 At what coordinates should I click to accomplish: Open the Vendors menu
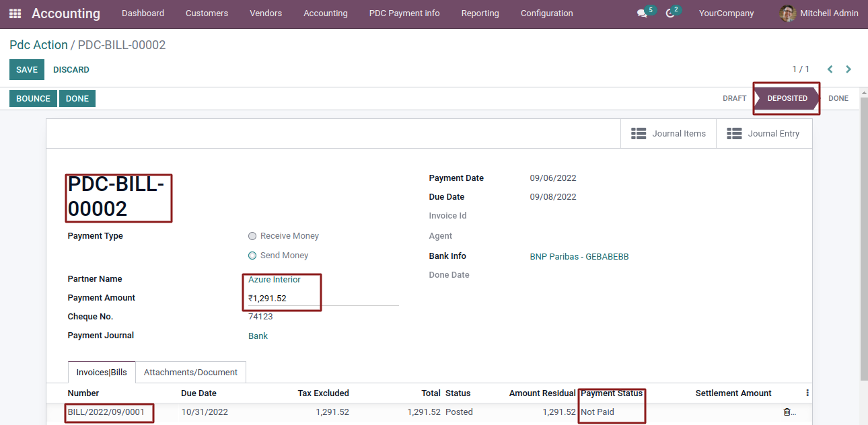(266, 13)
